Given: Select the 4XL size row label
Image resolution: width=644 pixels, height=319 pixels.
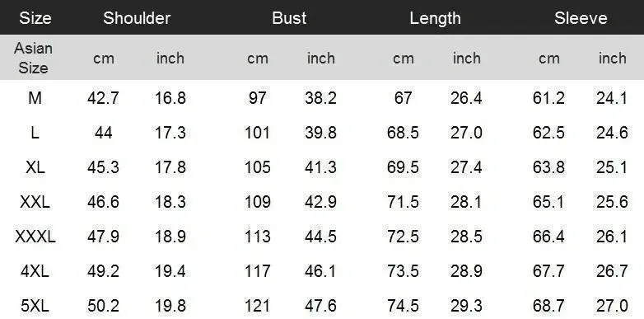Looking at the screenshot, I should [35, 271].
